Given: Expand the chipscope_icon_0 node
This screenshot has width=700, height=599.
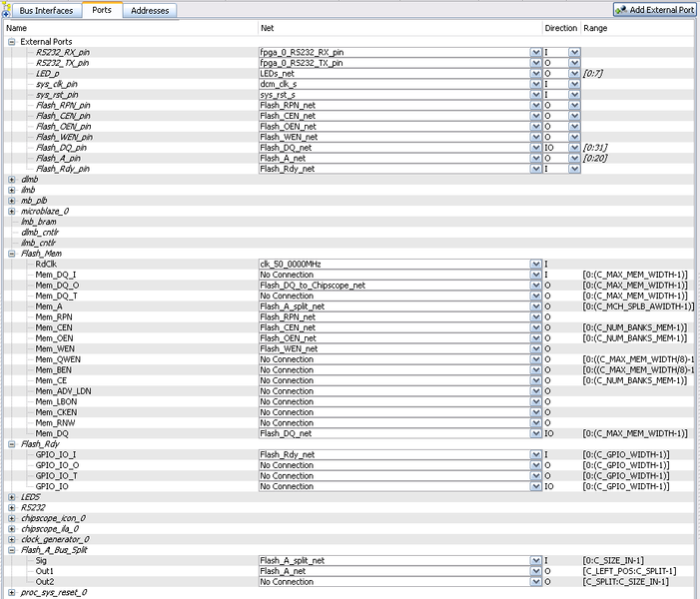Looking at the screenshot, I should (12, 518).
